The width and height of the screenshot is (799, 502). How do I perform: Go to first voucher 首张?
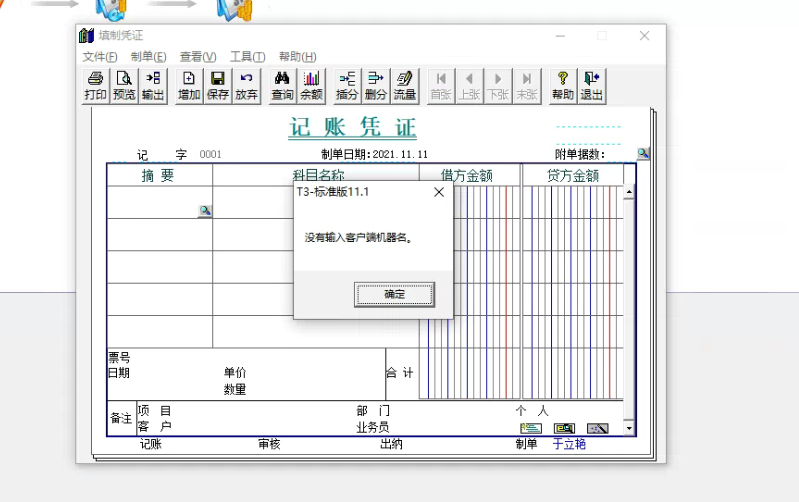tap(441, 86)
